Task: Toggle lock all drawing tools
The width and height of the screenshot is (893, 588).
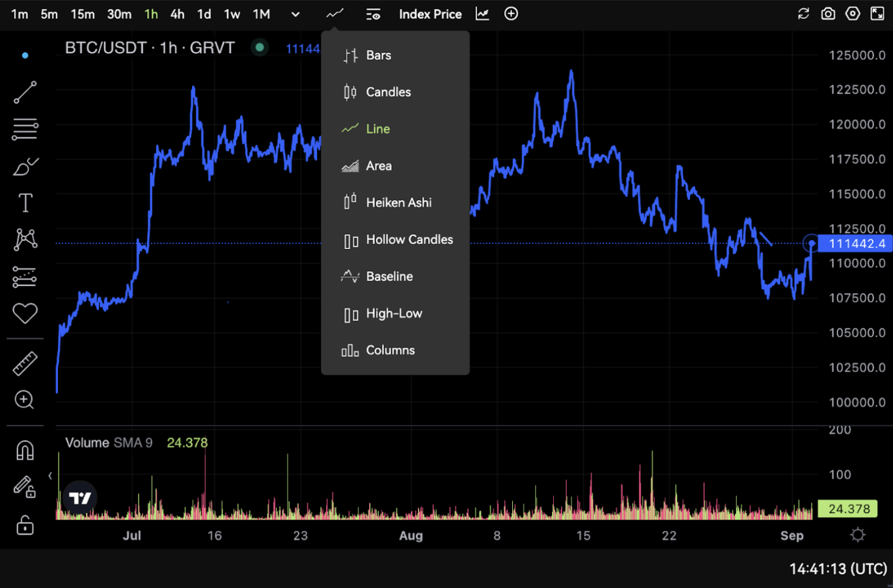Action: click(25, 524)
